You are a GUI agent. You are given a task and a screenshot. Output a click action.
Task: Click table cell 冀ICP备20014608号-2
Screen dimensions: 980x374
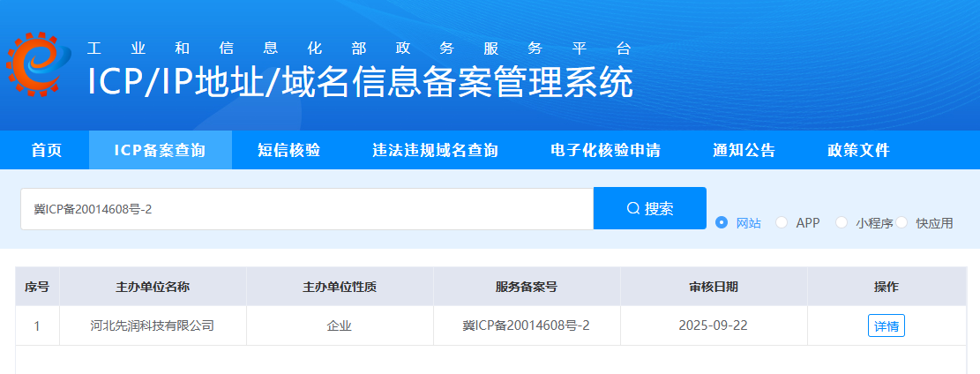[x=527, y=325]
